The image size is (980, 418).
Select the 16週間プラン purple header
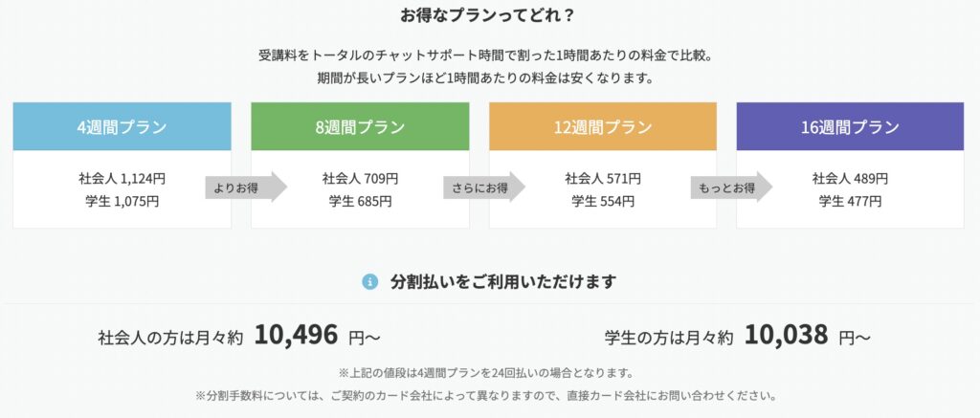tap(850, 127)
